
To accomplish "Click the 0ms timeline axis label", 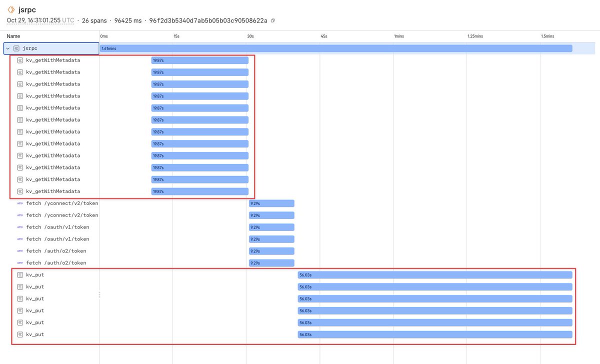I will (104, 36).
